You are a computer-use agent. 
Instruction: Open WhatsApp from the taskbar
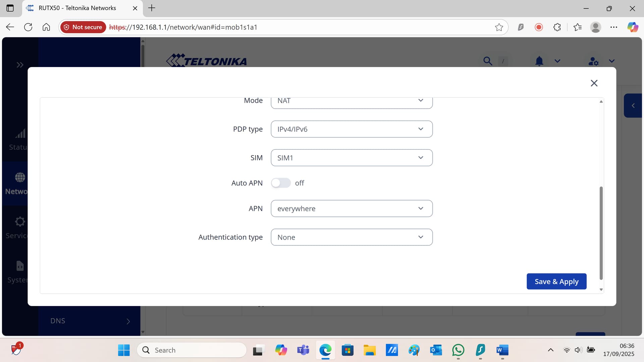tap(458, 350)
